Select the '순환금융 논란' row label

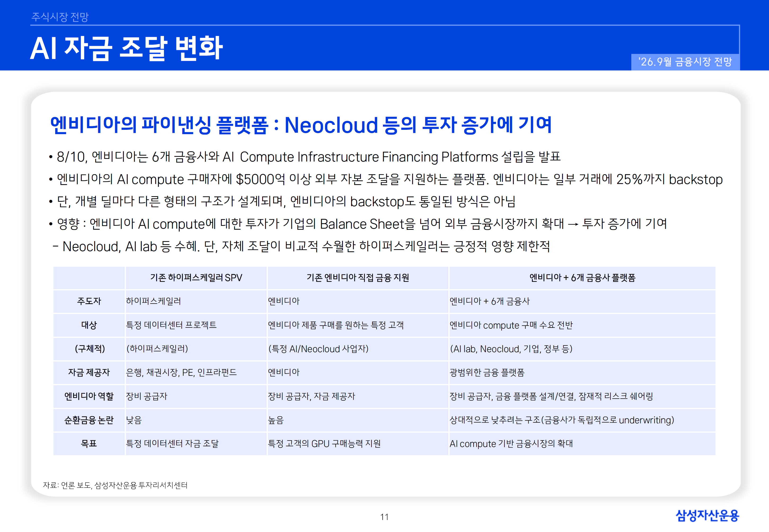click(x=89, y=420)
